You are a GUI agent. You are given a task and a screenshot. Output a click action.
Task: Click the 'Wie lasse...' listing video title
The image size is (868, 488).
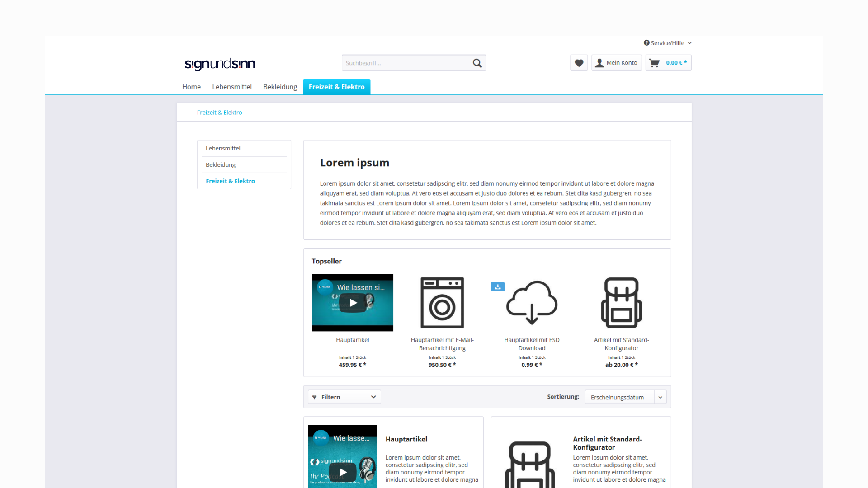click(x=351, y=438)
